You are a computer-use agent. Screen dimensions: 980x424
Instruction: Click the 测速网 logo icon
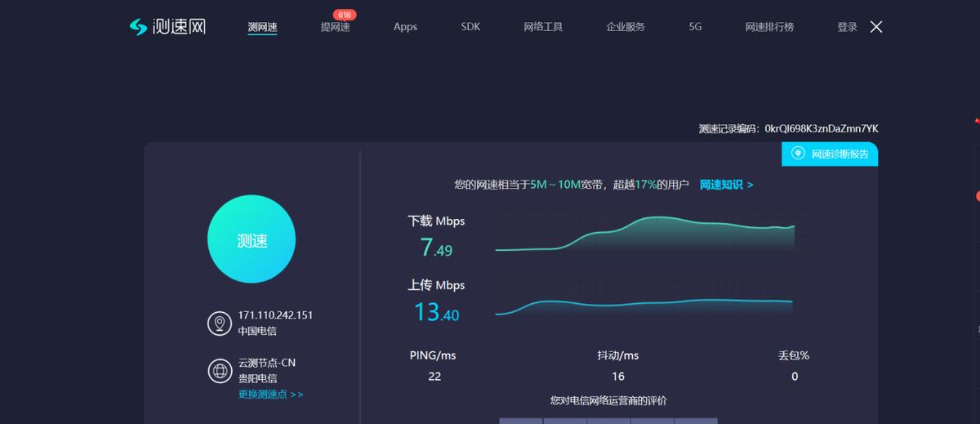[x=138, y=26]
